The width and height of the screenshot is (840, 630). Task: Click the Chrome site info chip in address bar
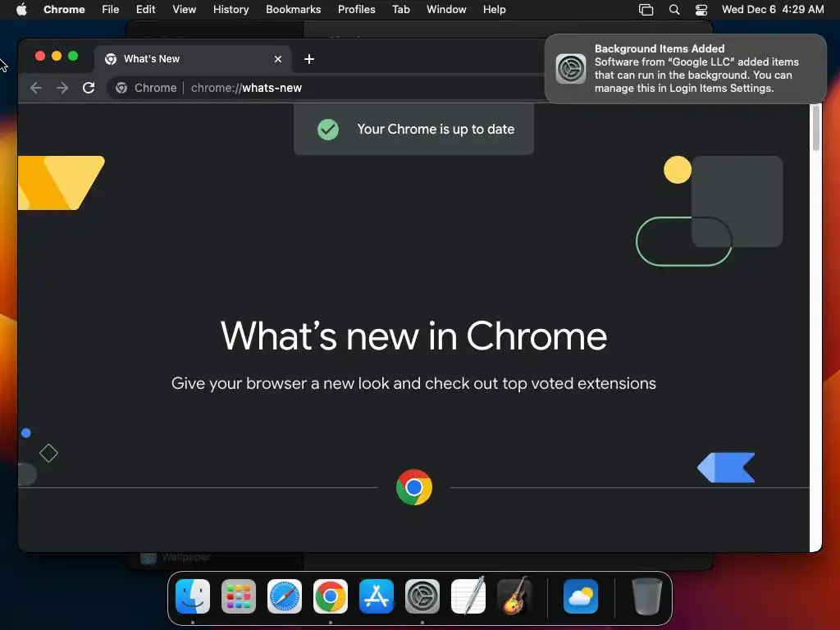click(146, 88)
